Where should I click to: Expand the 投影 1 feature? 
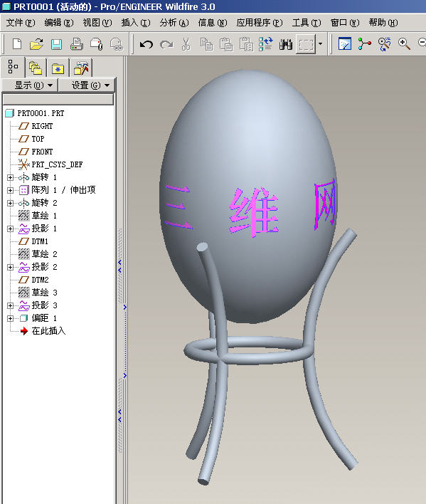pos(10,229)
